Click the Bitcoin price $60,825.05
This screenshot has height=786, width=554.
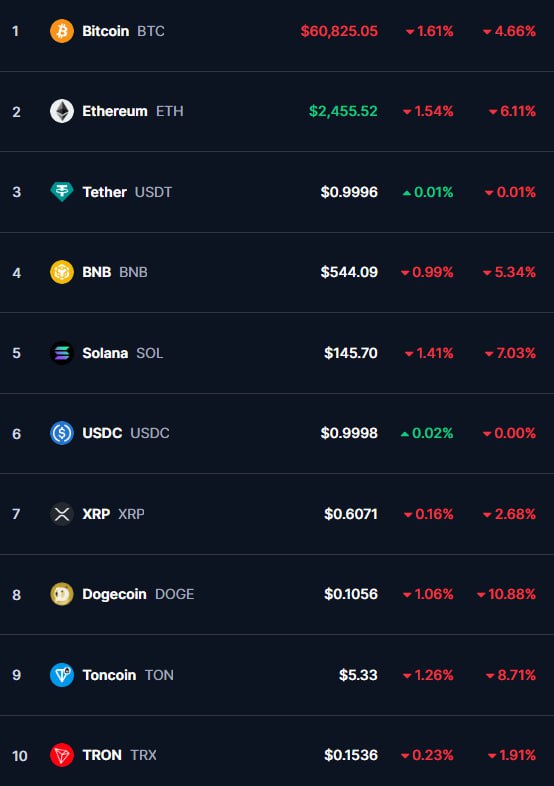339,31
